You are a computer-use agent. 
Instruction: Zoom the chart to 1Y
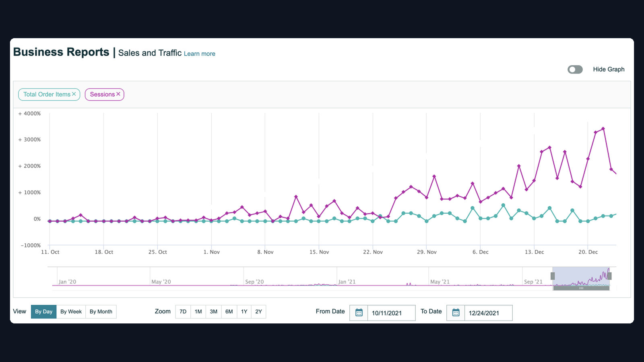click(244, 312)
